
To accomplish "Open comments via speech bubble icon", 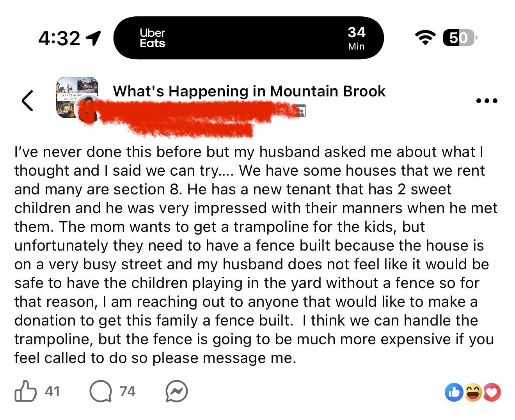I will 101,392.
